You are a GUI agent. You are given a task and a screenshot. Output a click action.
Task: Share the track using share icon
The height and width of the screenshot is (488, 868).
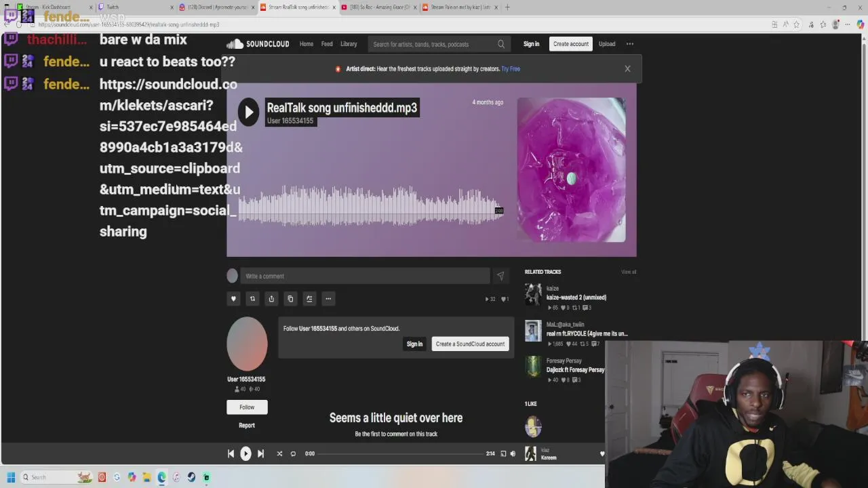pos(271,299)
